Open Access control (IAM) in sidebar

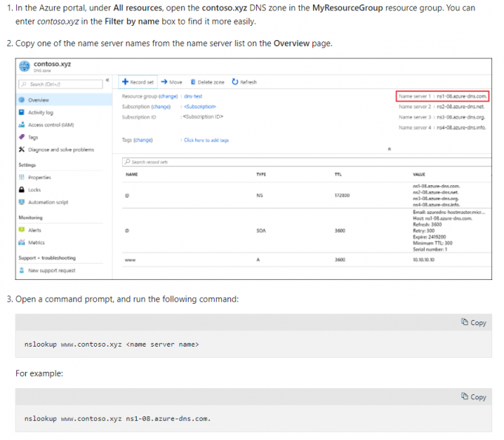click(50, 125)
